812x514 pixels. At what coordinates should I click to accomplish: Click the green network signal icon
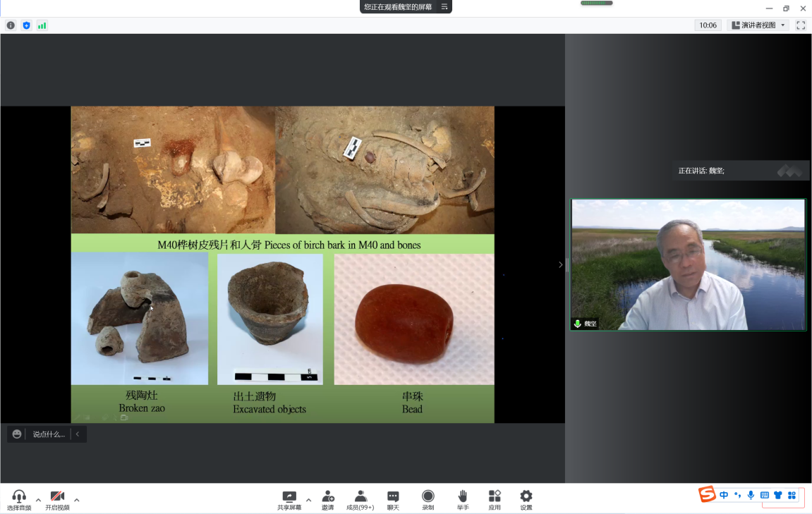coord(42,25)
